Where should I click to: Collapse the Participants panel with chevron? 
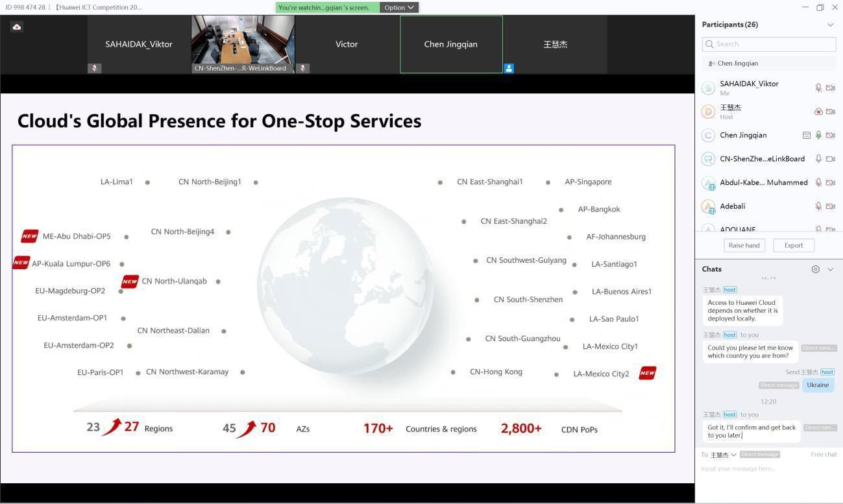click(830, 25)
